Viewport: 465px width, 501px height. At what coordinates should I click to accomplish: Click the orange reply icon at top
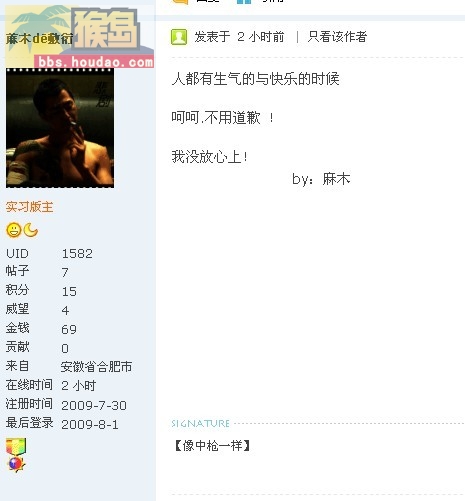[x=180, y=1]
